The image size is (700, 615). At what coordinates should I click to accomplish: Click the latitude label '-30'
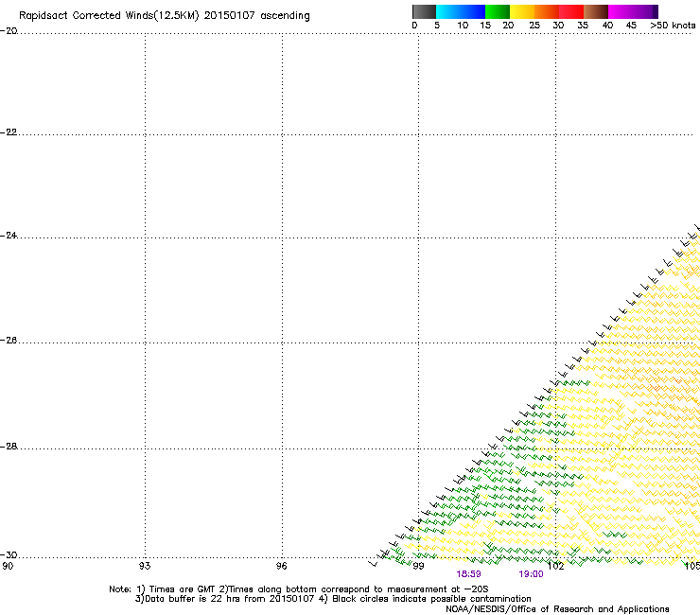(x=9, y=554)
